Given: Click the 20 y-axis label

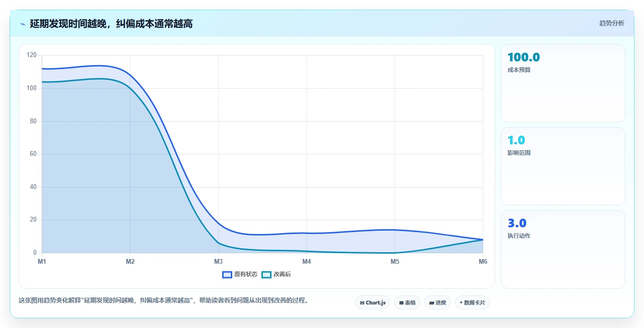Looking at the screenshot, I should click(33, 220).
